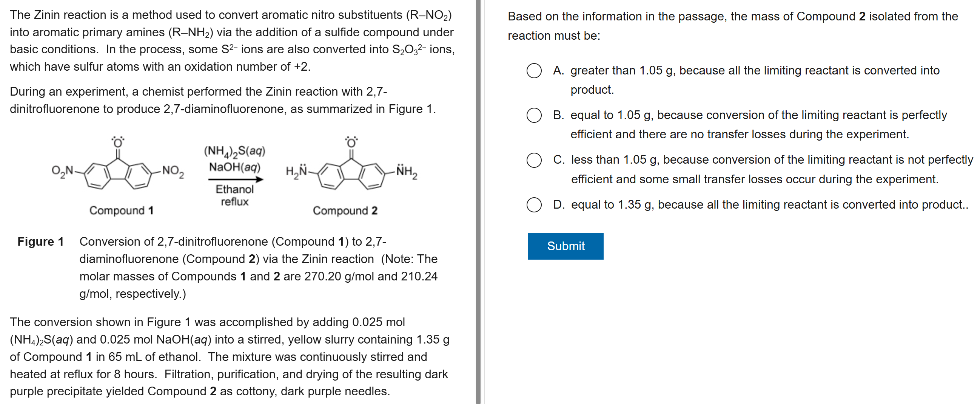The height and width of the screenshot is (404, 980).
Task: Choose option C radio button
Action: 534,160
